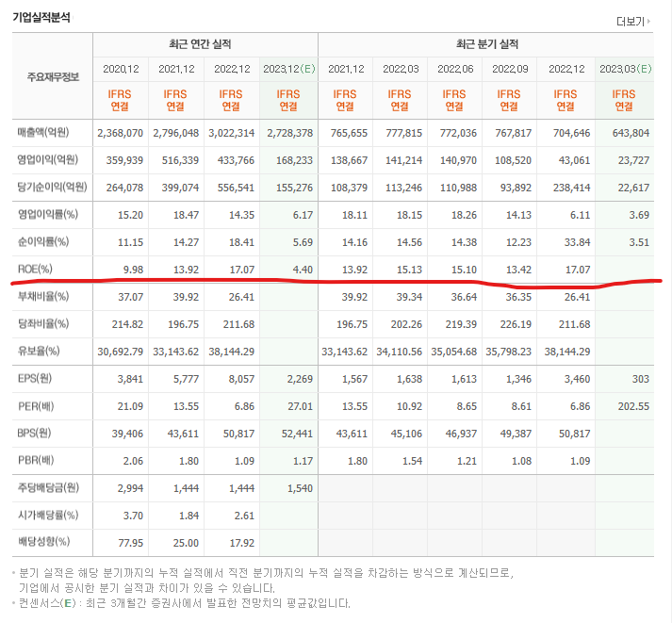Click the 주요재무정보 header cell
The width and height of the screenshot is (672, 623).
click(53, 77)
